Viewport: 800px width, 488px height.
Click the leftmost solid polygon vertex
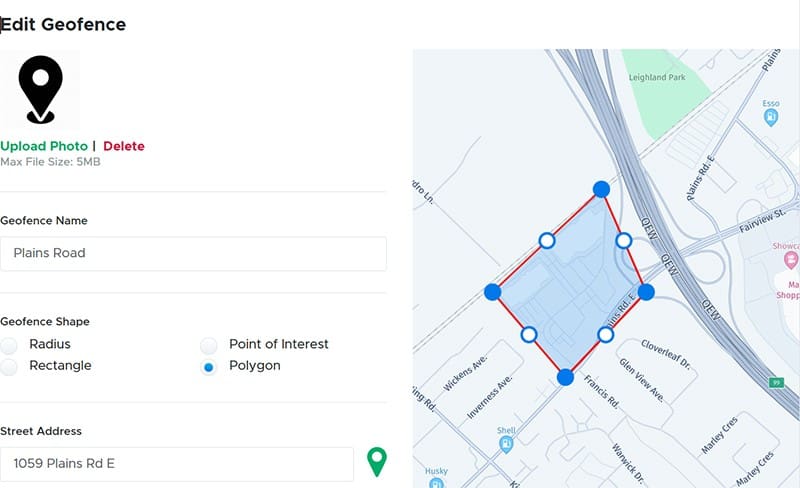point(492,292)
